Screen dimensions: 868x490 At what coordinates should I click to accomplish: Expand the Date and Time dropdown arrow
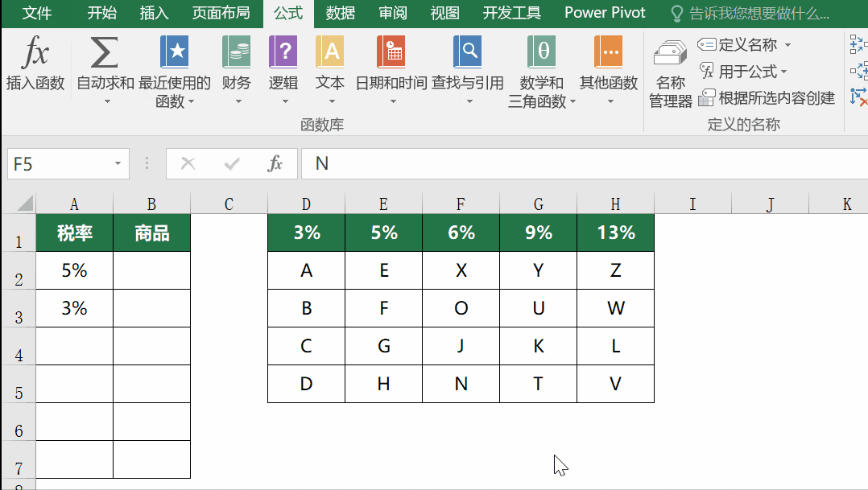pyautogui.click(x=393, y=101)
